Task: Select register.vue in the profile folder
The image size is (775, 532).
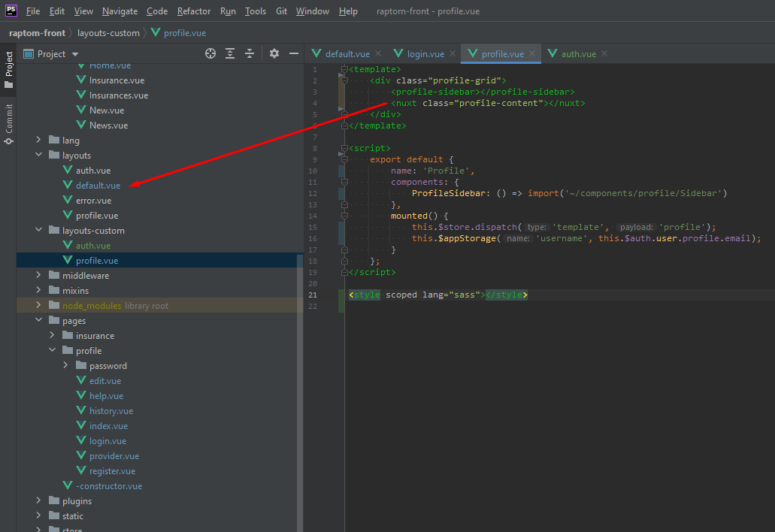Action: pyautogui.click(x=112, y=471)
